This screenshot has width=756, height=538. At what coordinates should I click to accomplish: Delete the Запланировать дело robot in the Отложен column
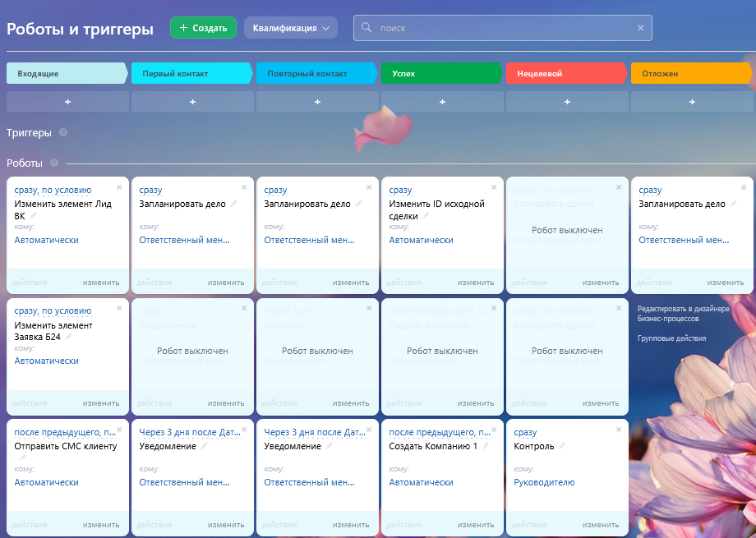744,187
